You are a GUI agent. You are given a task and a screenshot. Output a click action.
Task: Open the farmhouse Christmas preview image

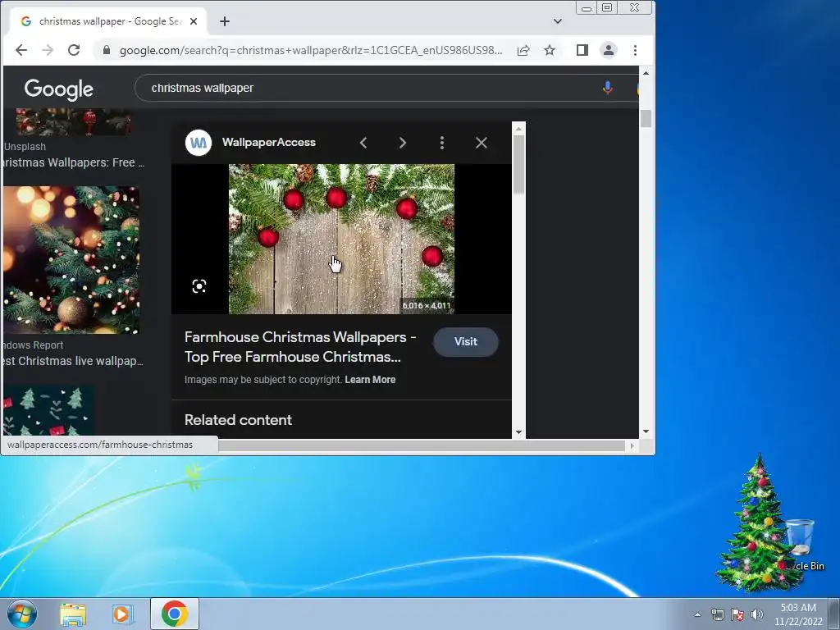(x=341, y=239)
